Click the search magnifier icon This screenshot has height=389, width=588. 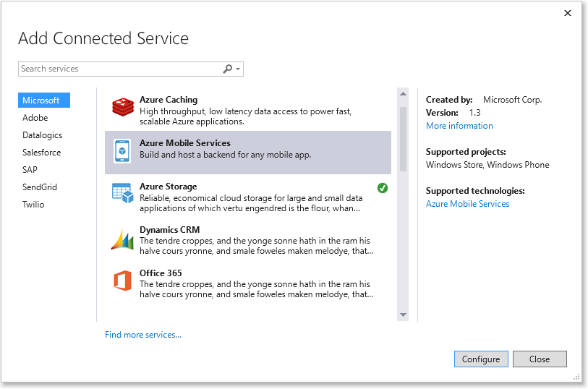(x=227, y=69)
